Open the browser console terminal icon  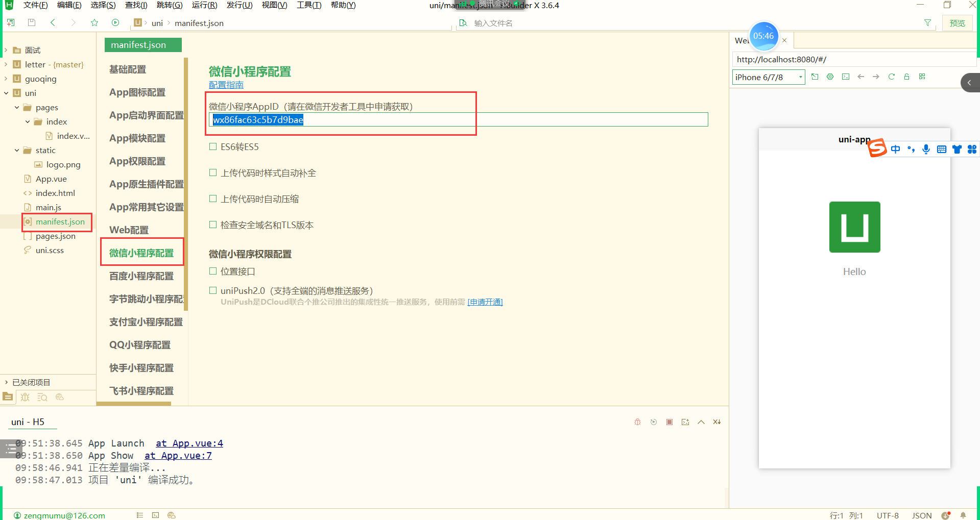click(x=846, y=77)
